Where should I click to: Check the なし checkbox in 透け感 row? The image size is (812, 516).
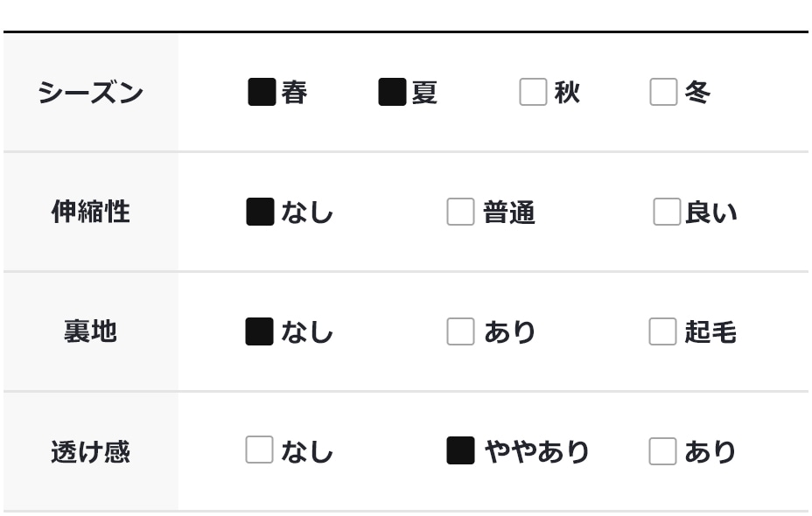(x=259, y=450)
